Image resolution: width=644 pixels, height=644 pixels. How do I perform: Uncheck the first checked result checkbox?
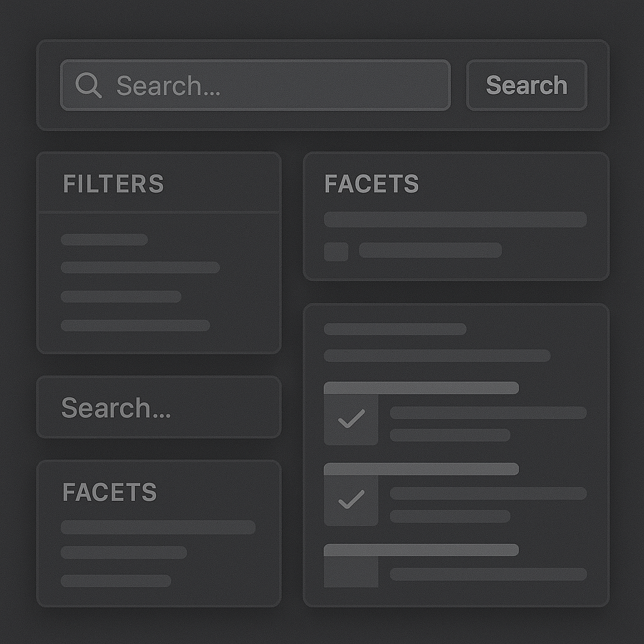point(351,419)
